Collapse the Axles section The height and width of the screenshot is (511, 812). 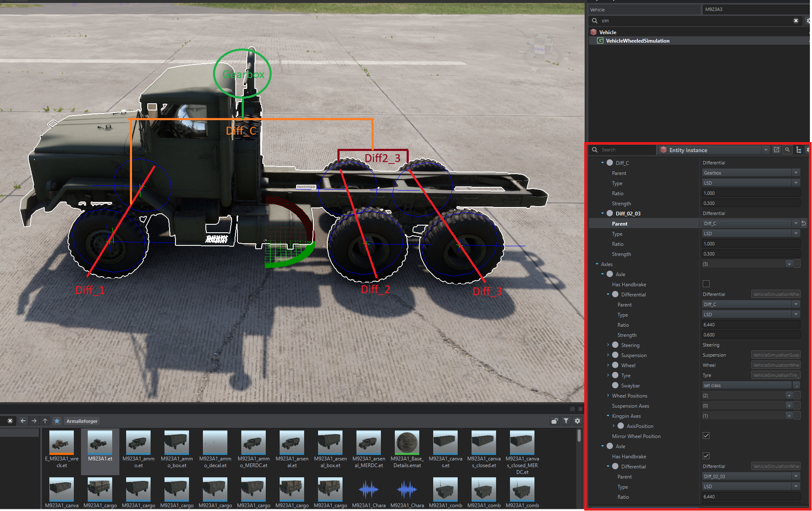pyautogui.click(x=597, y=264)
